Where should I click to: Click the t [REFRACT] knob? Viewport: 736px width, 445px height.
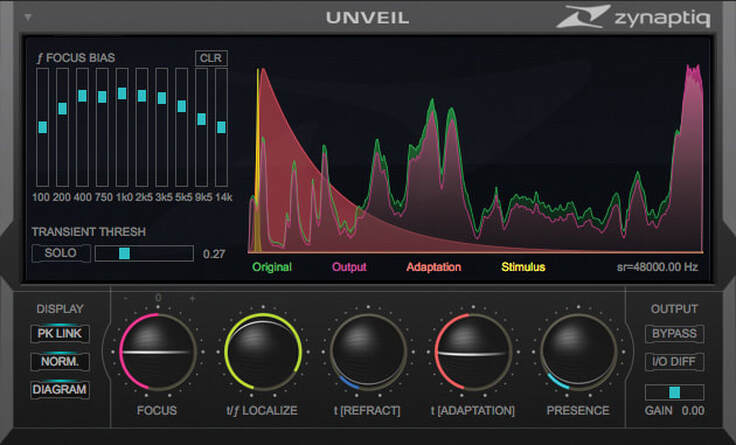coord(368,352)
